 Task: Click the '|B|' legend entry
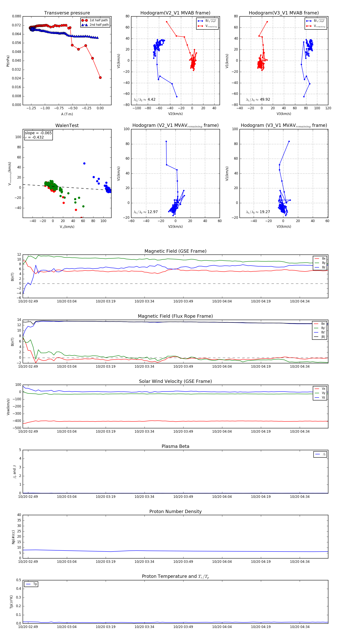coord(320,337)
